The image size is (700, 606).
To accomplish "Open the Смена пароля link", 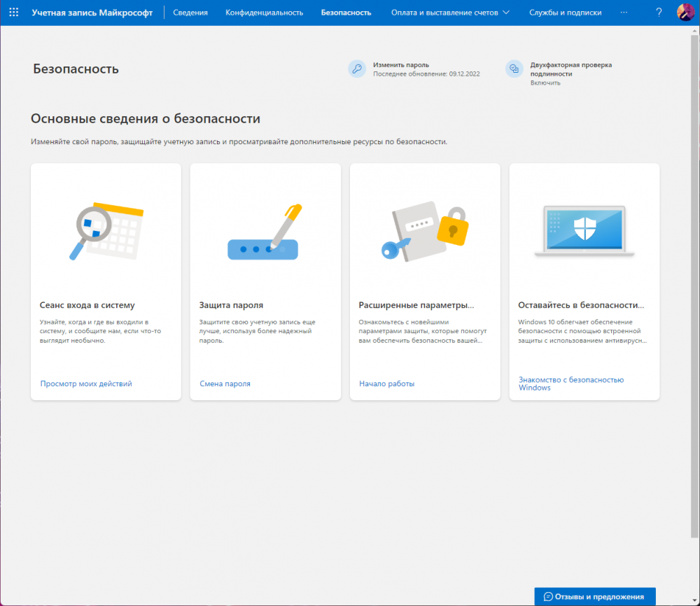I will tap(225, 383).
